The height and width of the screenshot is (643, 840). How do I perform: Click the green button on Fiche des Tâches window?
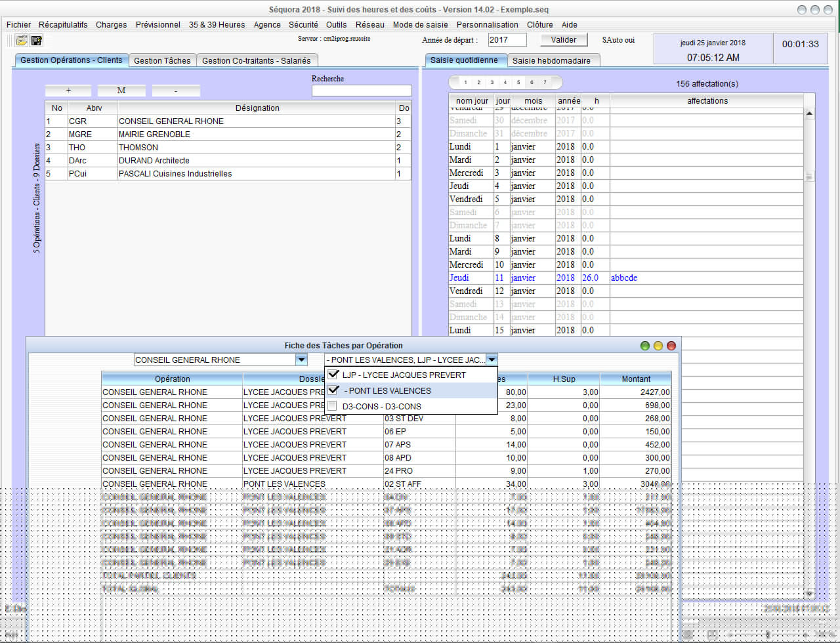pos(645,346)
